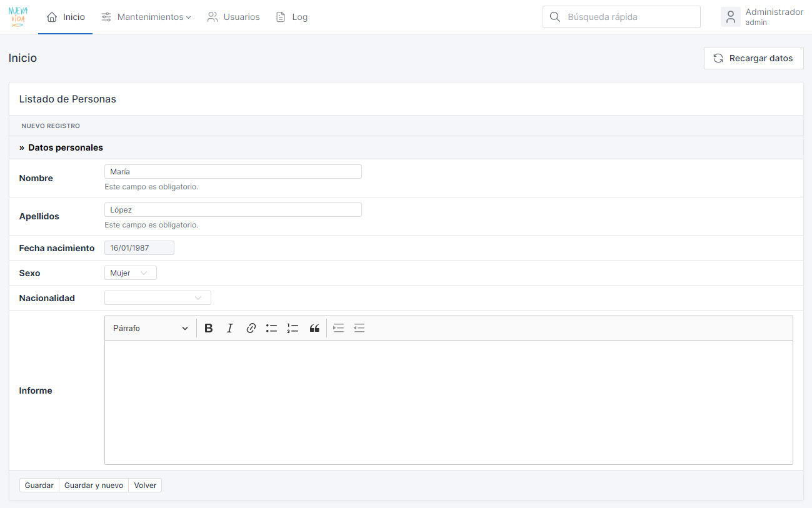
Task: Click the administrator user avatar icon
Action: (730, 17)
